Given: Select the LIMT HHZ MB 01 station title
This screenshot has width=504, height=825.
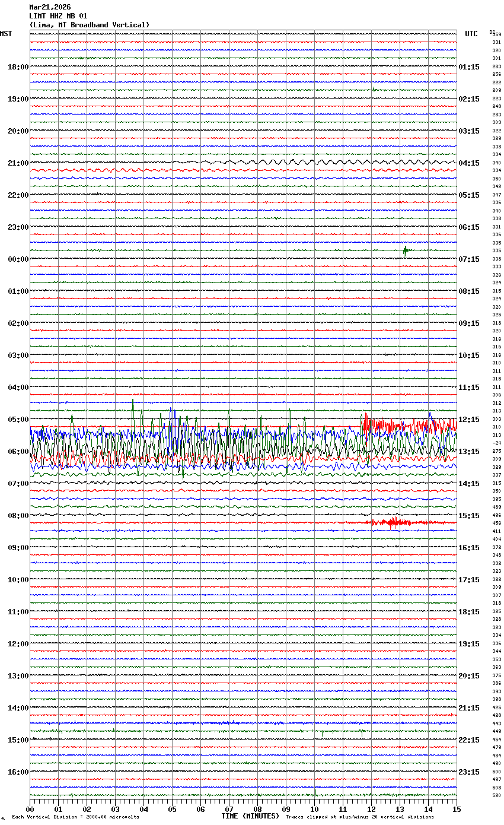Looking at the screenshot, I should [x=58, y=16].
